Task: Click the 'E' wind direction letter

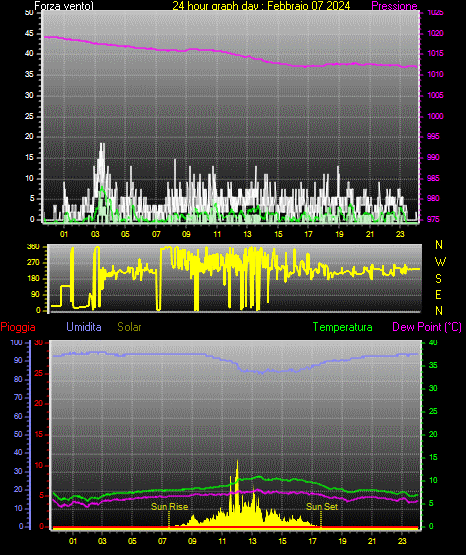Action: 438,294
